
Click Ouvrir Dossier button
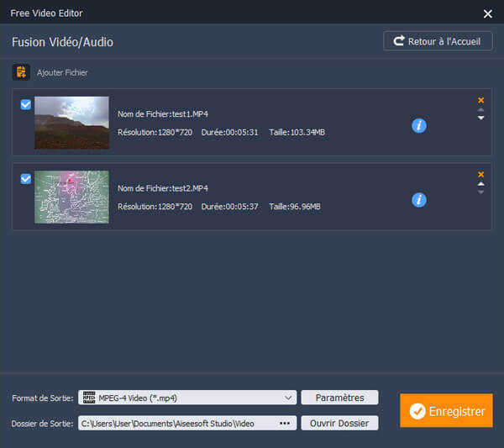coord(339,423)
